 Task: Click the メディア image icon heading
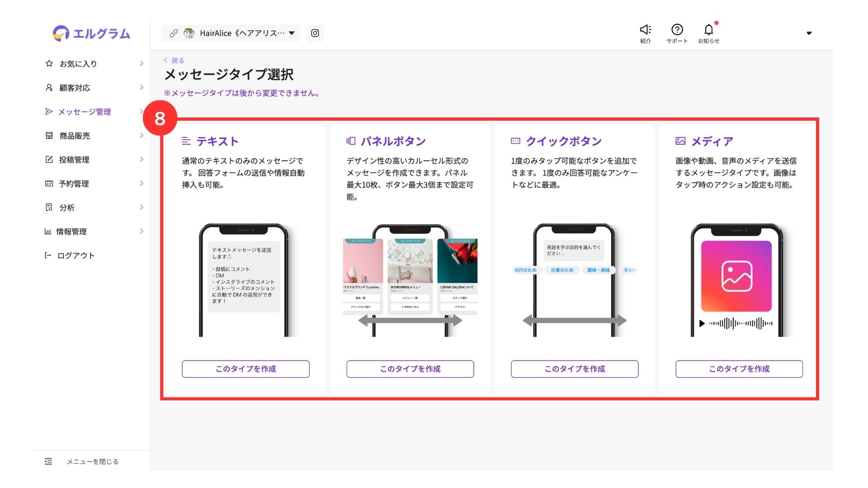tap(680, 141)
